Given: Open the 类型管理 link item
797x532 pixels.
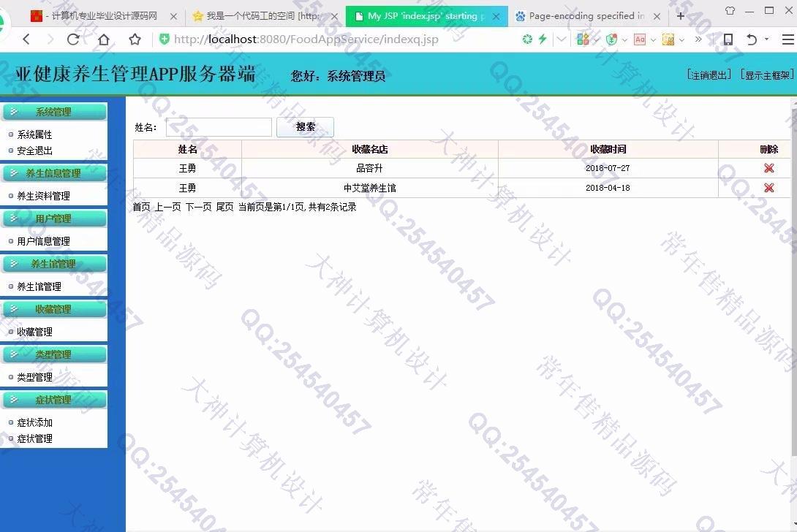Looking at the screenshot, I should coord(34,377).
